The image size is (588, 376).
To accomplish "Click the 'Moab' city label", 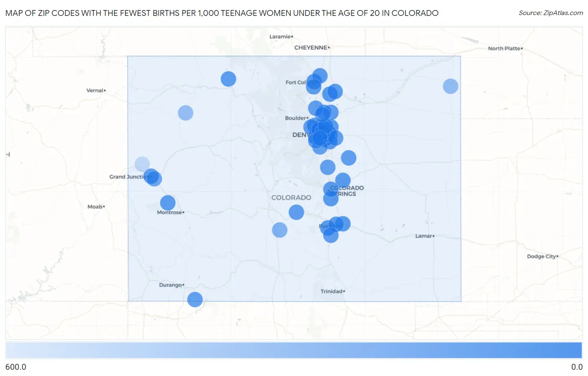I will point(95,207).
